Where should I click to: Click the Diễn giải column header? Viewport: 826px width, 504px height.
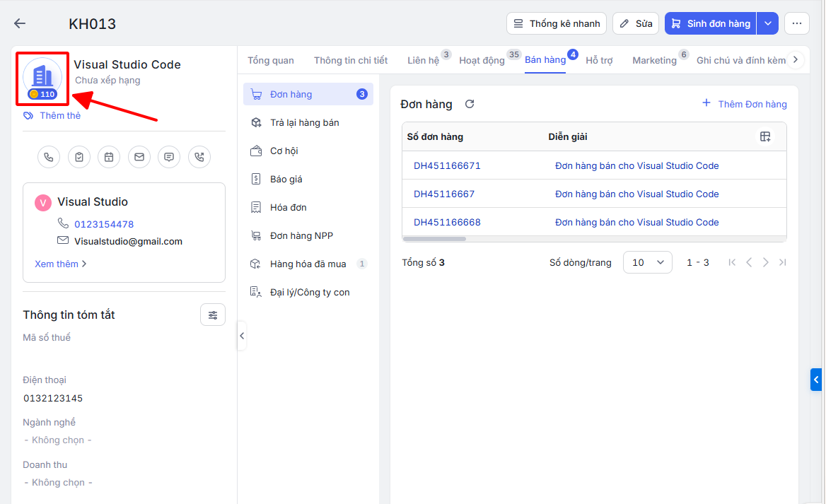pos(567,137)
